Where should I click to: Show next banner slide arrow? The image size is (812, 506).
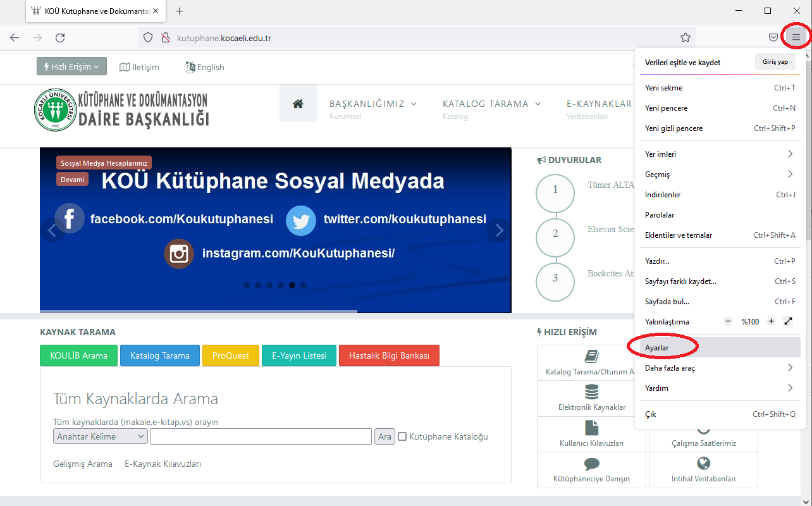(x=499, y=231)
